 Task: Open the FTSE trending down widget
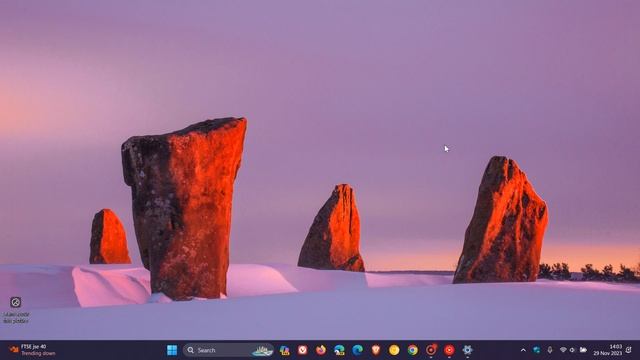tap(33, 350)
